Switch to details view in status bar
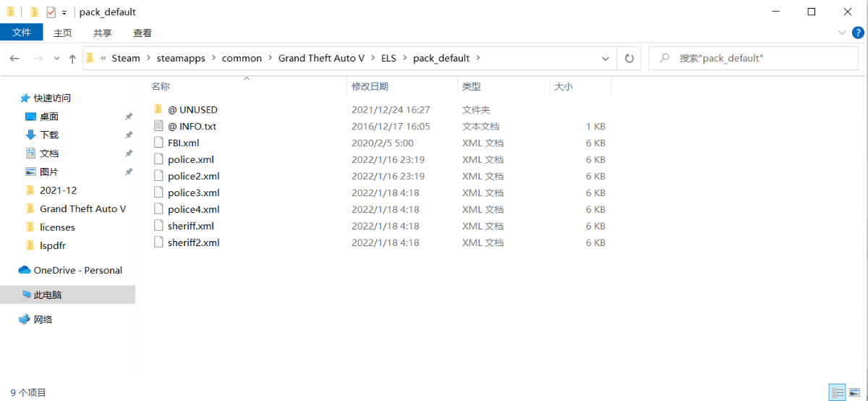 pyautogui.click(x=838, y=392)
